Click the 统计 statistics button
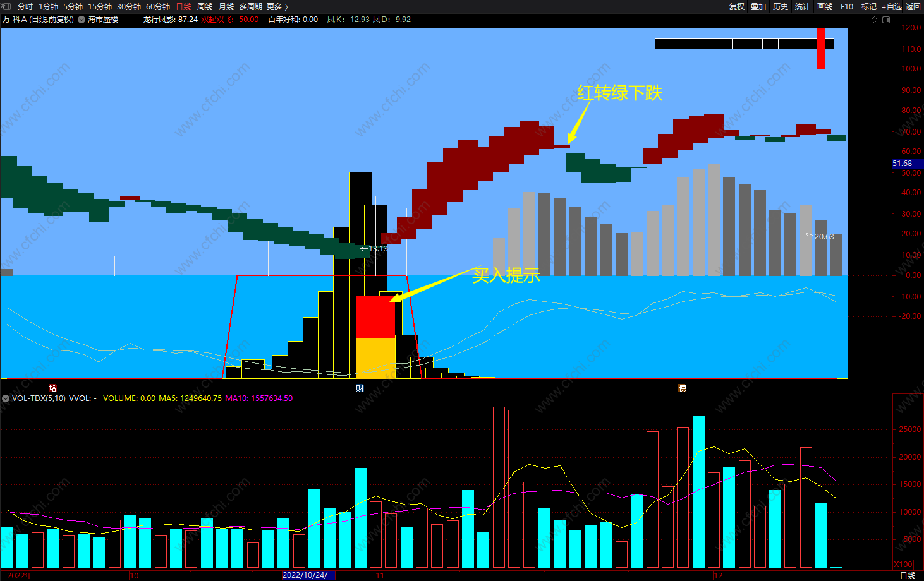This screenshot has width=924, height=581. (x=803, y=6)
